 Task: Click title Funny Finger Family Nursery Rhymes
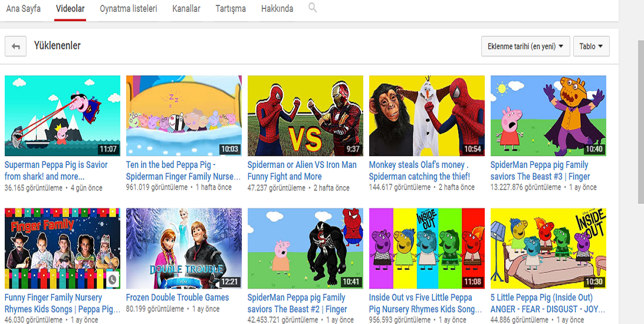(x=63, y=303)
